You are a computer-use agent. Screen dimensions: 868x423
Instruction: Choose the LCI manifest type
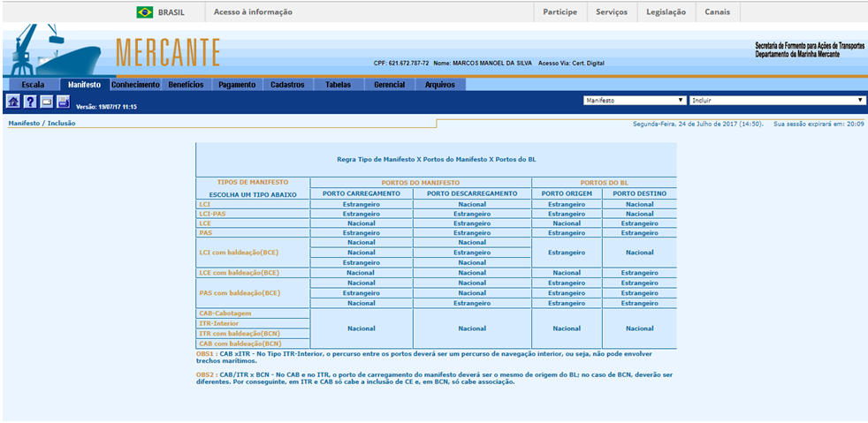[x=205, y=204]
